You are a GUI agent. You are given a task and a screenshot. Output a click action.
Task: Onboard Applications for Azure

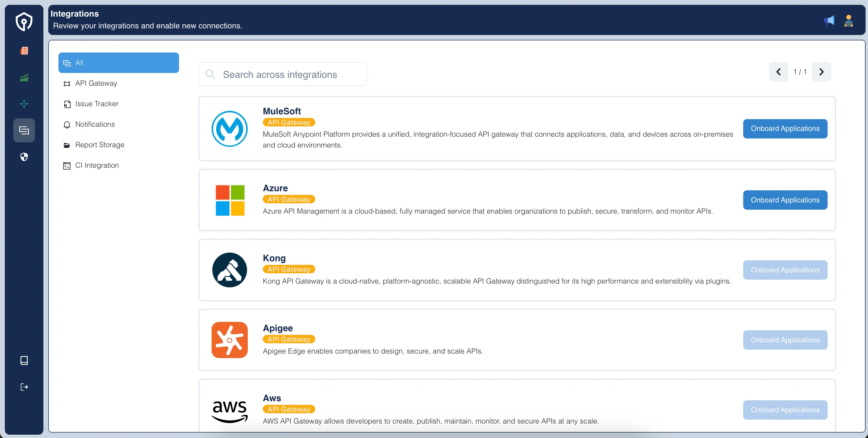(785, 200)
